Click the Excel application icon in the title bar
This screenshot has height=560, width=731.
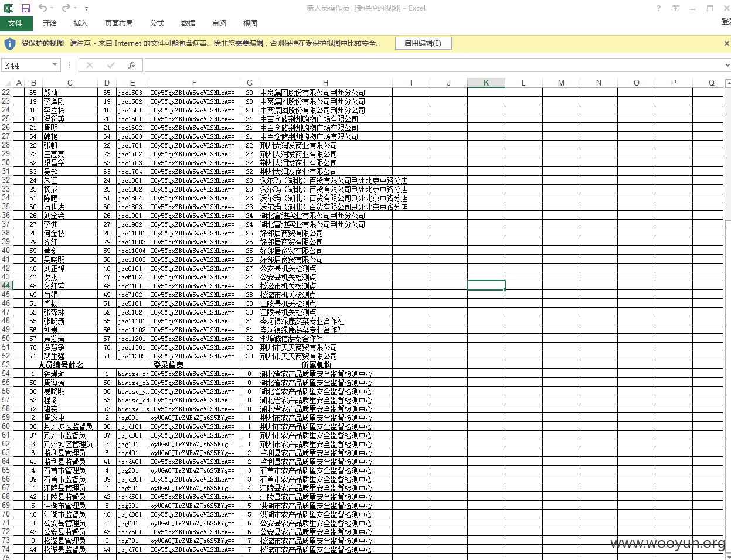(x=9, y=8)
